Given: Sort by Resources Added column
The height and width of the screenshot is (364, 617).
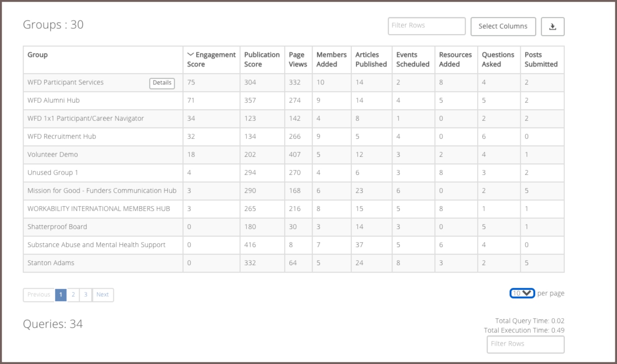Looking at the screenshot, I should pyautogui.click(x=456, y=60).
